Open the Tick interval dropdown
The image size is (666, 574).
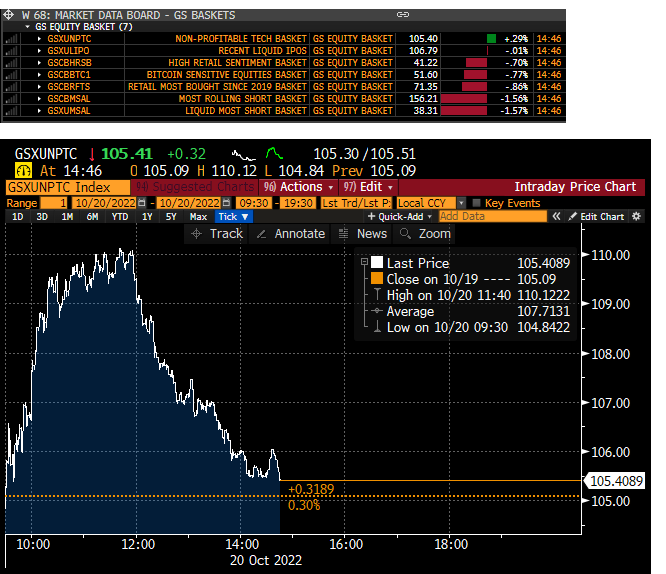[x=234, y=217]
